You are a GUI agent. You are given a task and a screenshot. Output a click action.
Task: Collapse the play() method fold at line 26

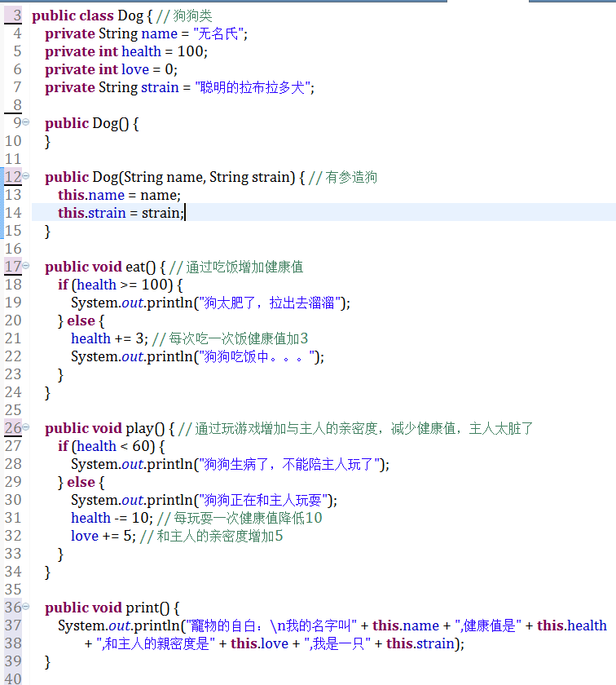[x=26, y=426]
